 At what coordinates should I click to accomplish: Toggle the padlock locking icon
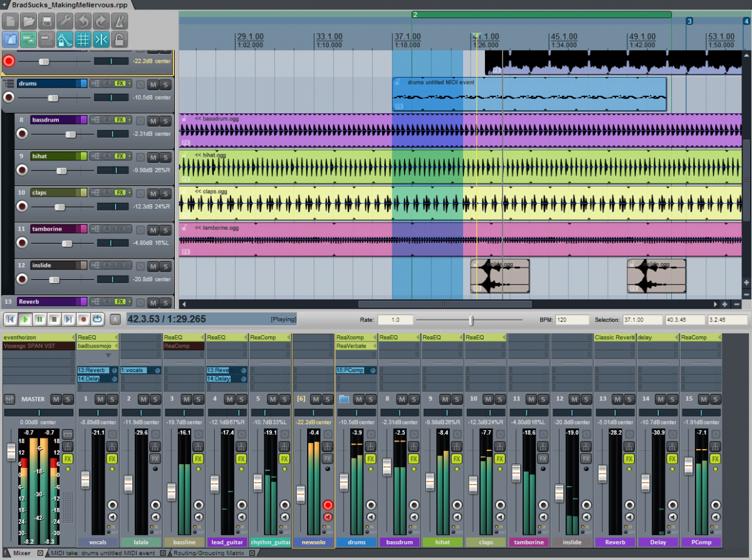[x=119, y=40]
